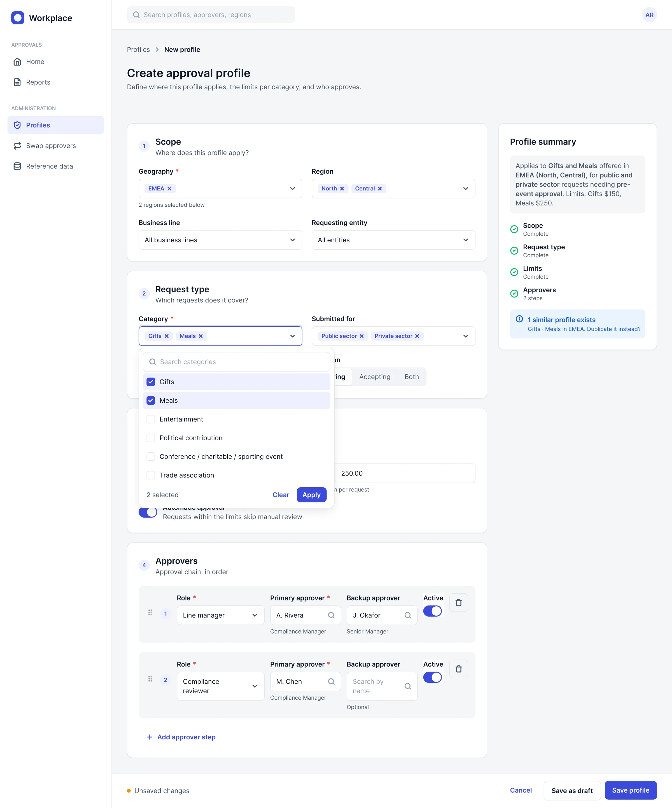Screen dimensions: 672x808
Task: Remove the Central region chip
Action: coord(380,188)
